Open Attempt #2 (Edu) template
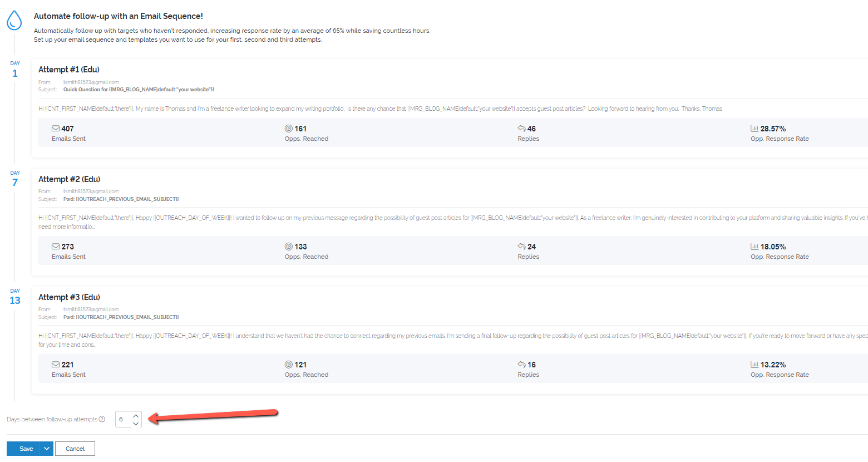 click(70, 179)
